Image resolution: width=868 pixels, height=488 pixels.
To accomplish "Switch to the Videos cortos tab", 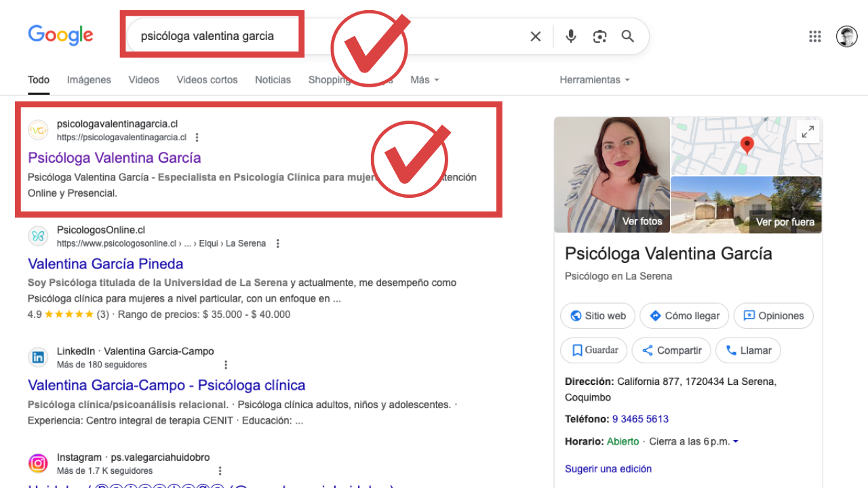I will click(x=207, y=80).
